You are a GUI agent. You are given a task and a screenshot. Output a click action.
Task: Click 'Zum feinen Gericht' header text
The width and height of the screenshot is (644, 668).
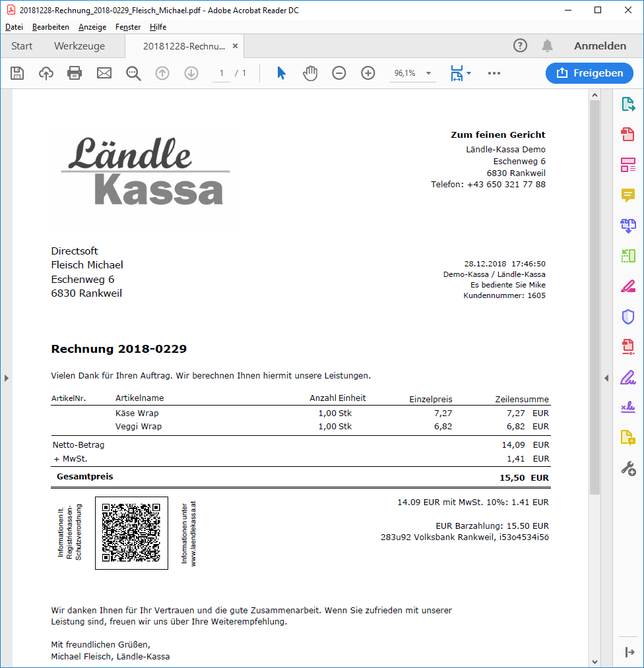[x=498, y=135]
